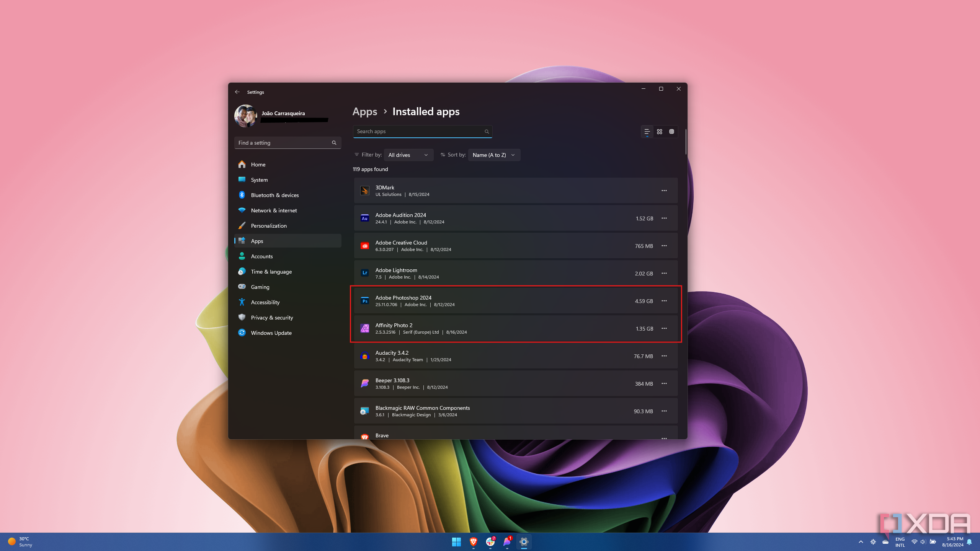The image size is (980, 551).
Task: Open Brave browser from the taskbar
Action: click(x=473, y=541)
